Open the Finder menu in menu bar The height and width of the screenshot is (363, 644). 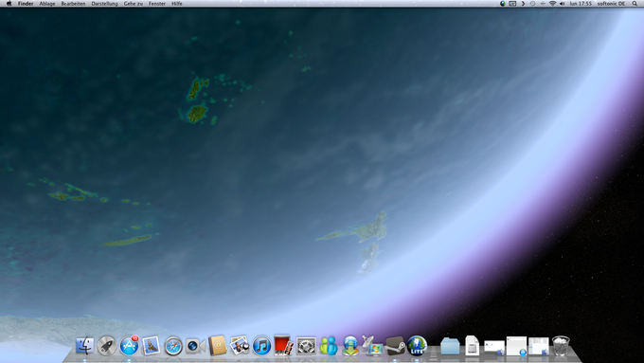(26, 3)
